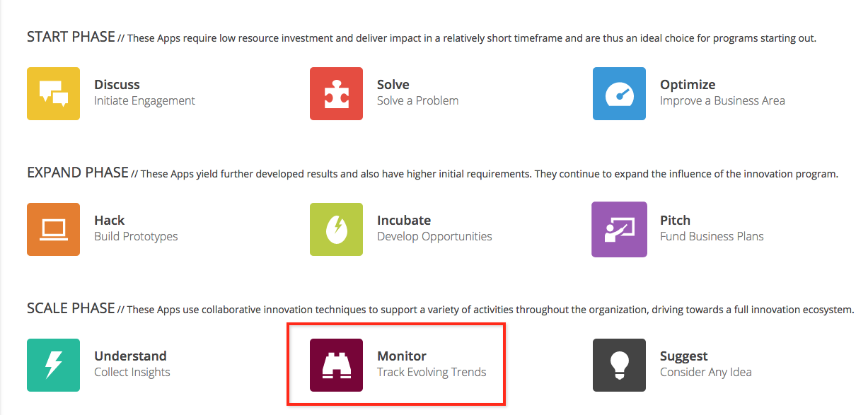The width and height of the screenshot is (868, 415).
Task: Open the Suggest app title
Action: pyautogui.click(x=684, y=356)
